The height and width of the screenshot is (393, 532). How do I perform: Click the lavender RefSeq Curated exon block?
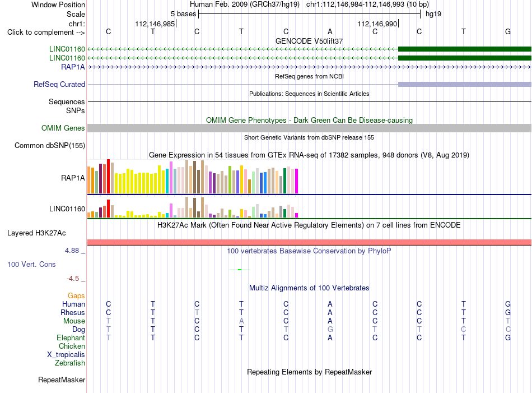coord(464,84)
